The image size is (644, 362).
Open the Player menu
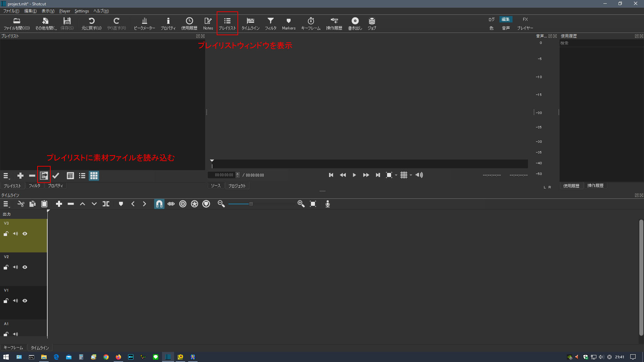point(65,11)
